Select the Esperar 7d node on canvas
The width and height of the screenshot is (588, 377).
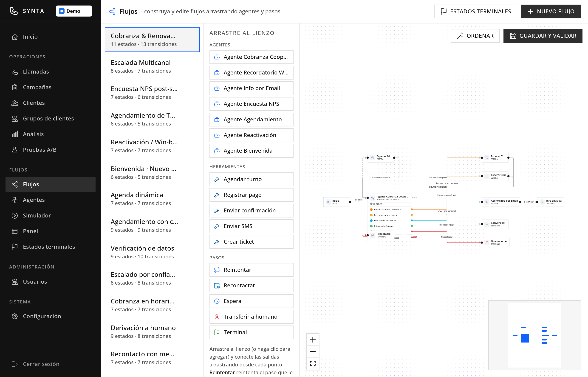point(495,158)
